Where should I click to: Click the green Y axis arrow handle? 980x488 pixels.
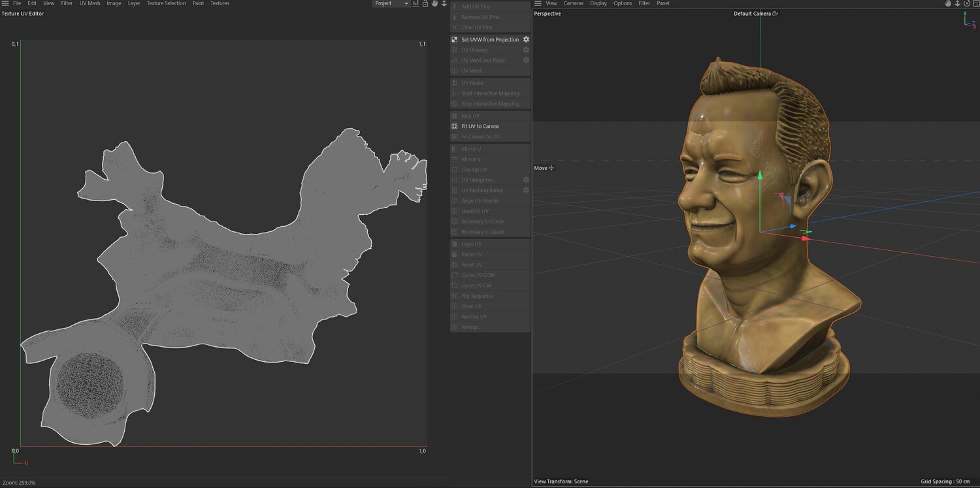[760, 176]
